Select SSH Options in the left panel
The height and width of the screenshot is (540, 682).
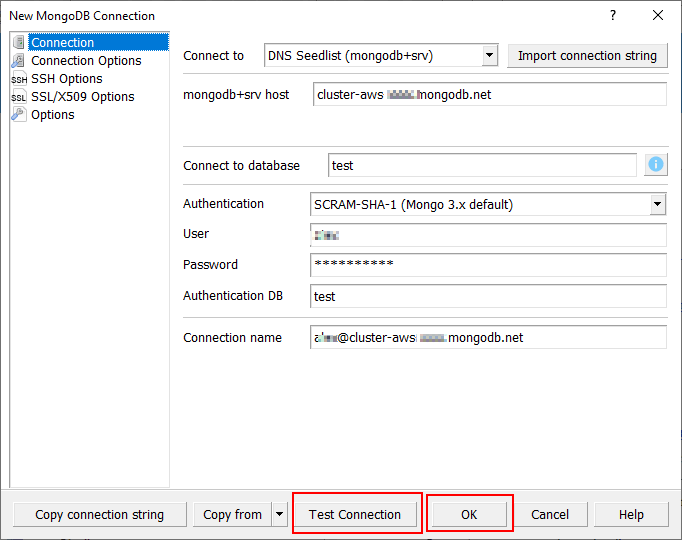[67, 79]
